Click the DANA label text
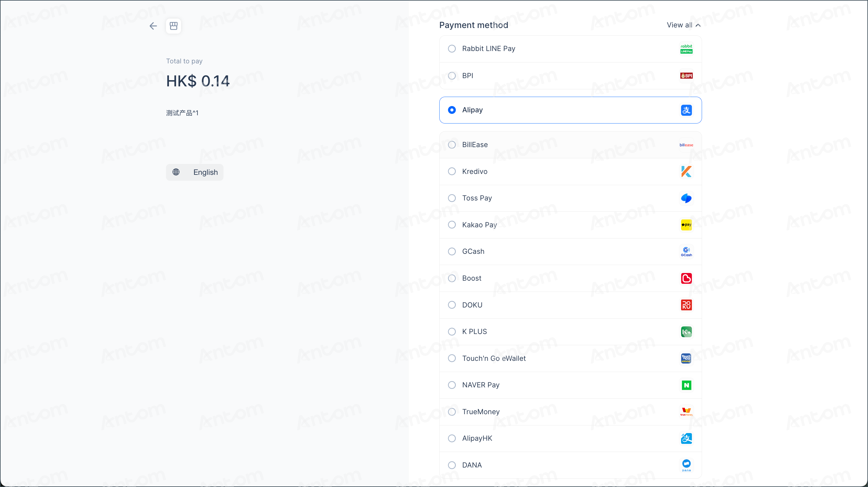This screenshot has height=487, width=868. click(472, 465)
